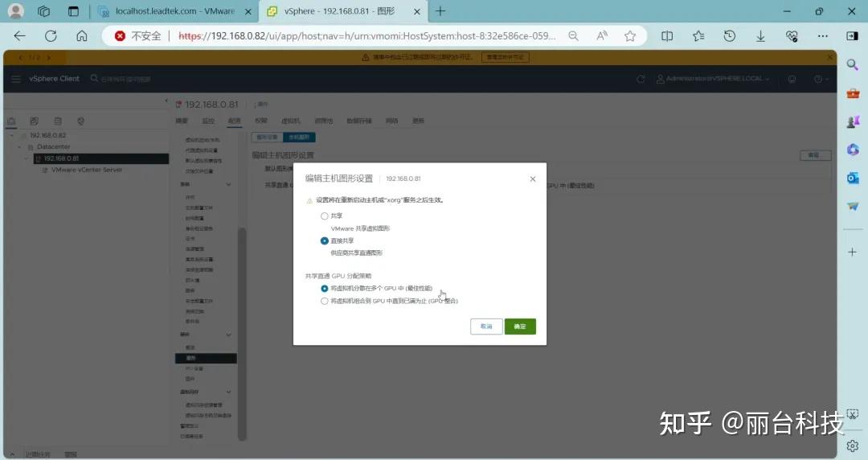Open a new browser tab
The width and height of the screenshot is (868, 460).
tap(440, 11)
